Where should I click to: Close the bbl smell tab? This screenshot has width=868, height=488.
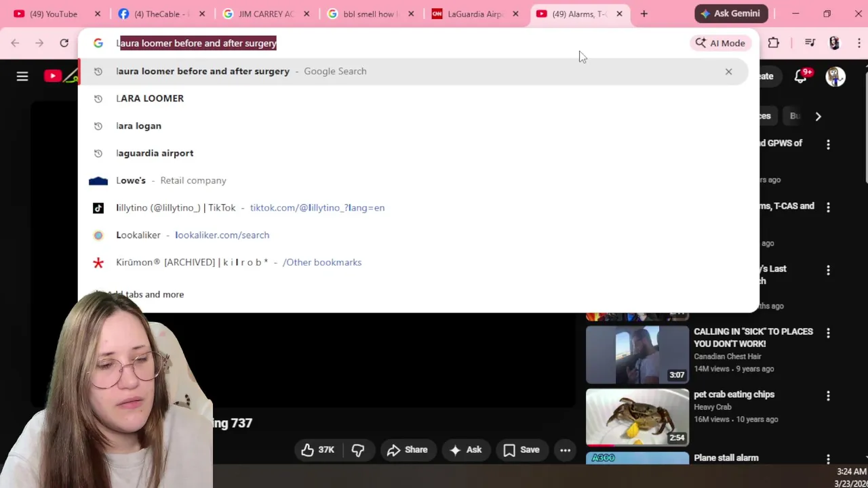[x=411, y=14]
